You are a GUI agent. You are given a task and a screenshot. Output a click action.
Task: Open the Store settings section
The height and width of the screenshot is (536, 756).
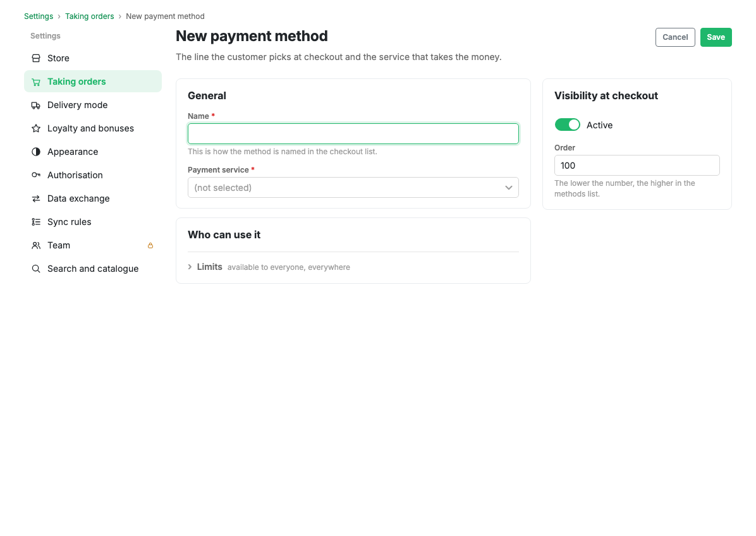coord(93,58)
